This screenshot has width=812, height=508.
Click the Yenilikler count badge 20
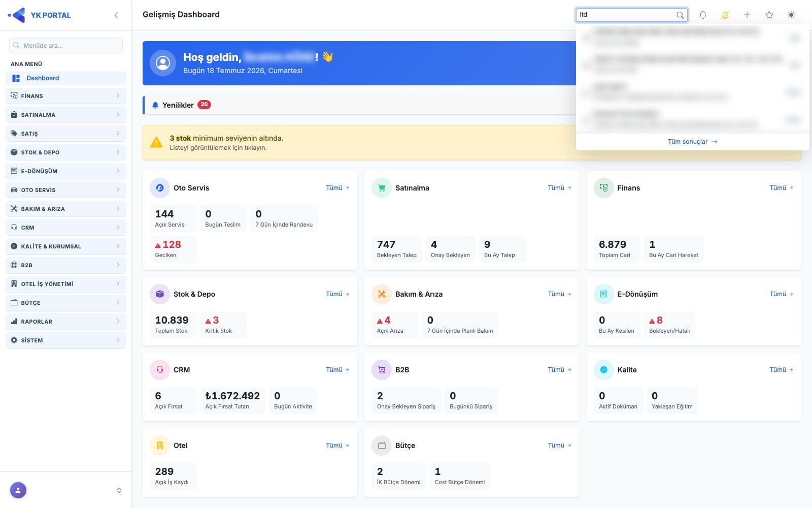(204, 105)
